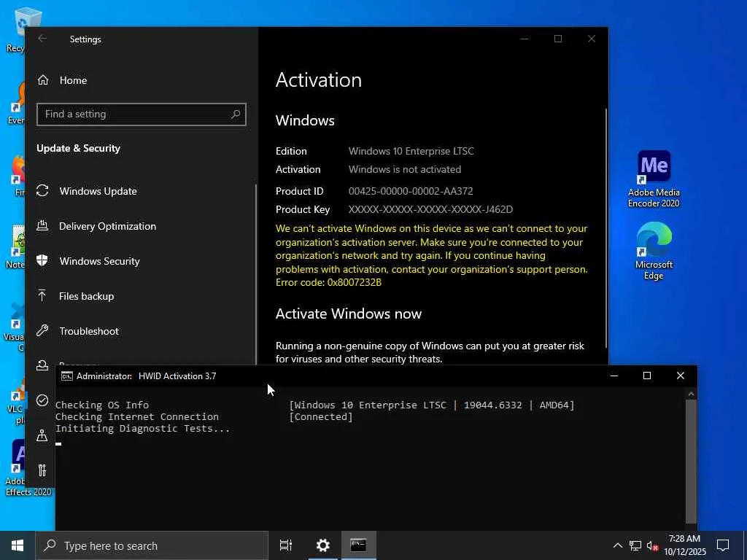Click the scroll up arrow in console window
Viewport: 747px width, 560px height.
692,394
